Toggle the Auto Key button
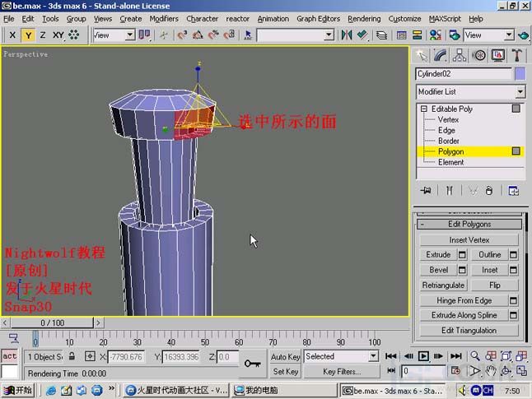Image resolution: width=532 pixels, height=399 pixels. 285,356
